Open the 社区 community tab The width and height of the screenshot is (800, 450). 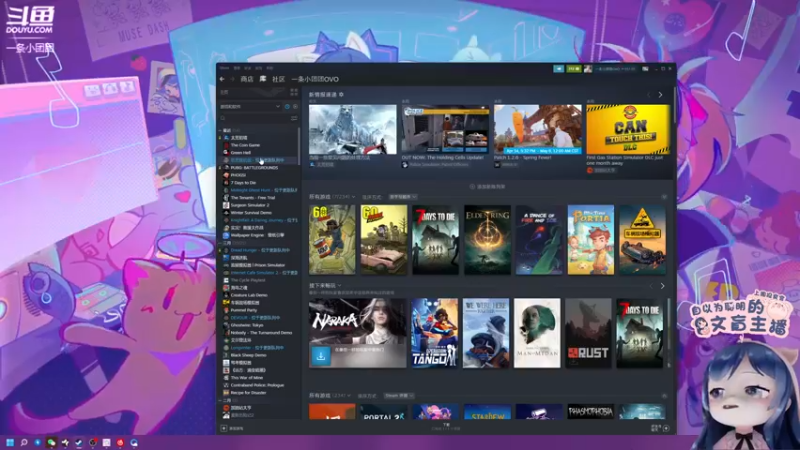(x=279, y=79)
